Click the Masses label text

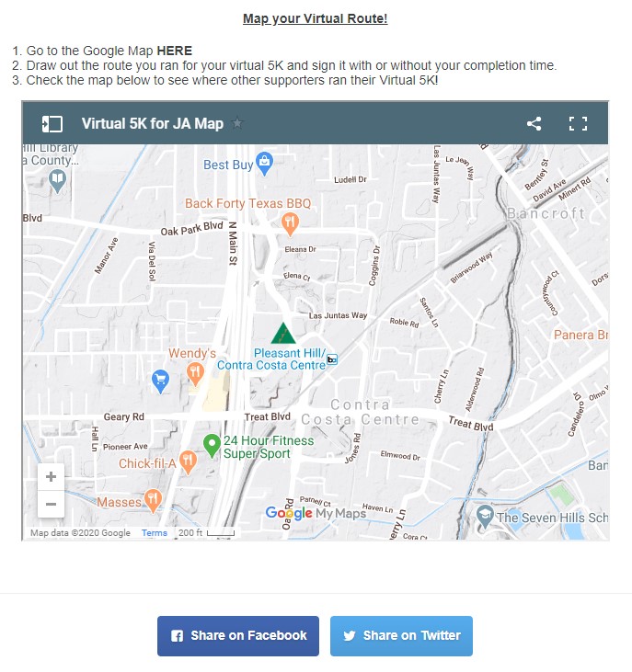pos(119,502)
